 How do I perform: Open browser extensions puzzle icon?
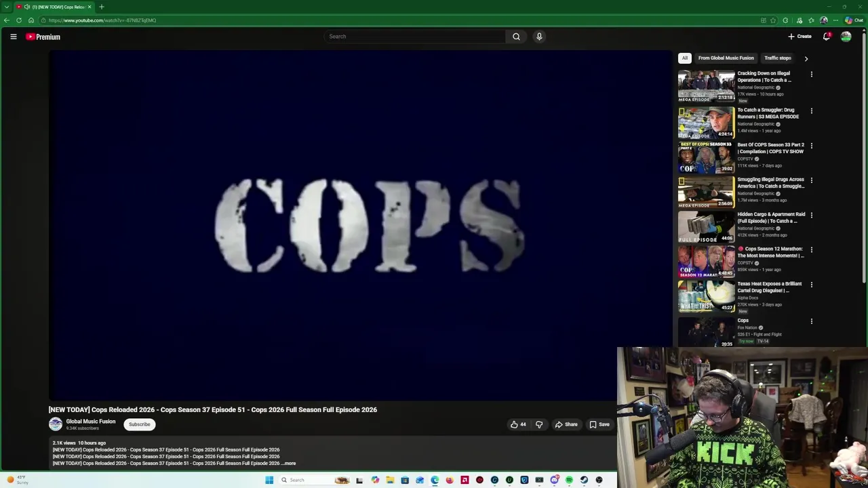click(x=786, y=20)
